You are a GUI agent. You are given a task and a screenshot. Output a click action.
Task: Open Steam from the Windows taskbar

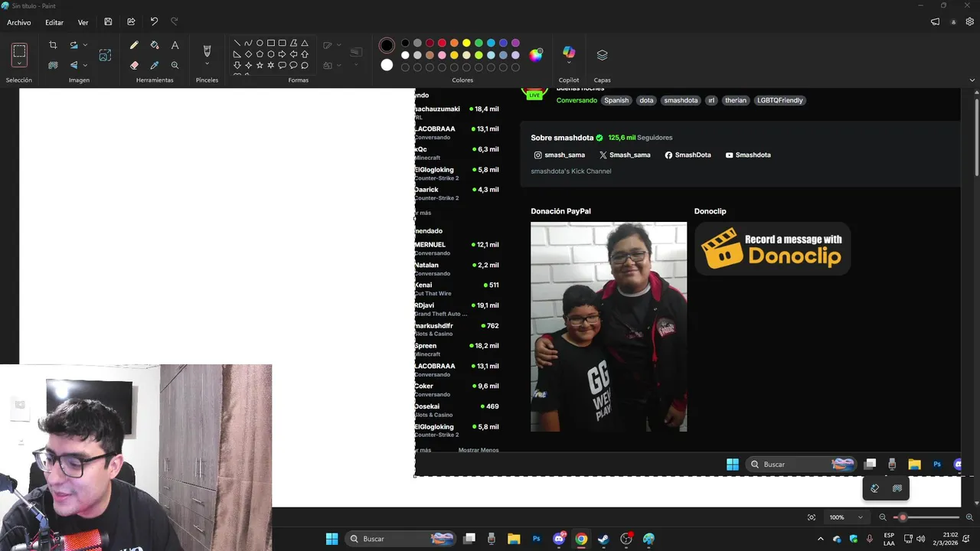pyautogui.click(x=603, y=539)
